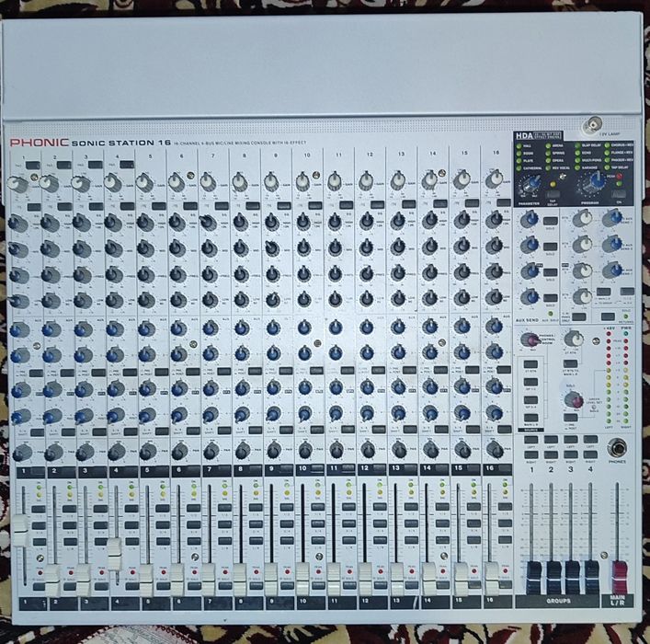Image resolution: width=650 pixels, height=644 pixels.
Task: Click channel 8's PAN knob
Action: click(242, 449)
